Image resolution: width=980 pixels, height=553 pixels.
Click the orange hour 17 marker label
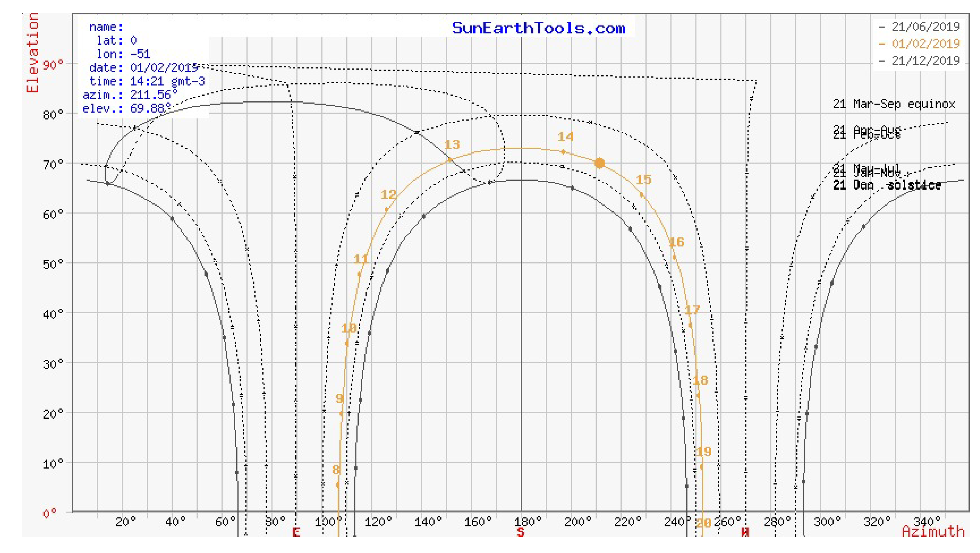[x=692, y=310]
